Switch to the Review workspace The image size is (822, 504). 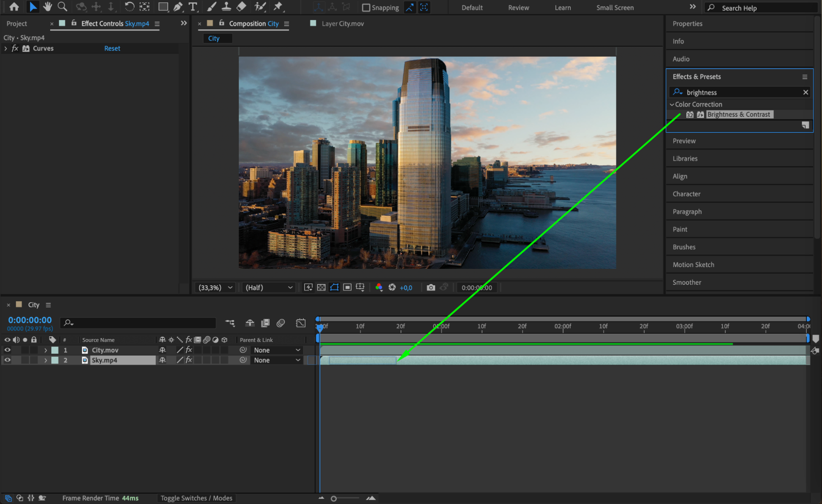click(x=518, y=7)
